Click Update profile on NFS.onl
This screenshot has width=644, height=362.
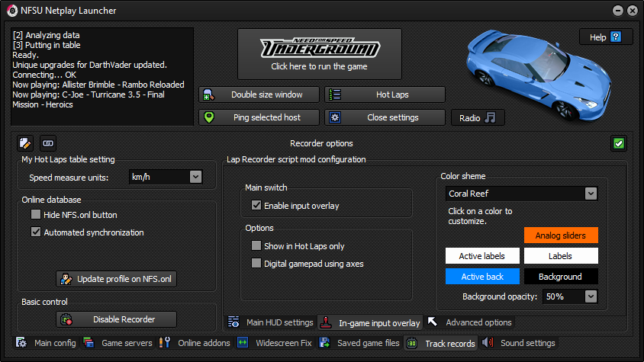(x=116, y=279)
